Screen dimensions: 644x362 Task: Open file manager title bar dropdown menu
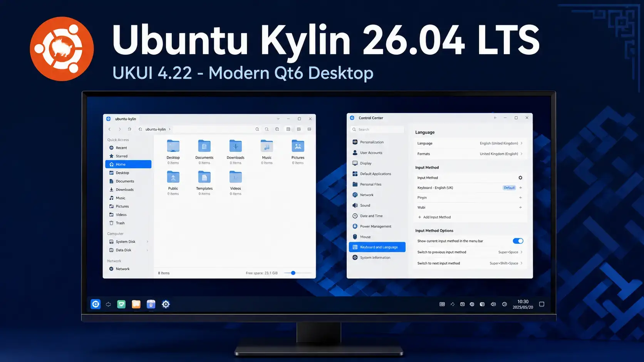pyautogui.click(x=278, y=119)
